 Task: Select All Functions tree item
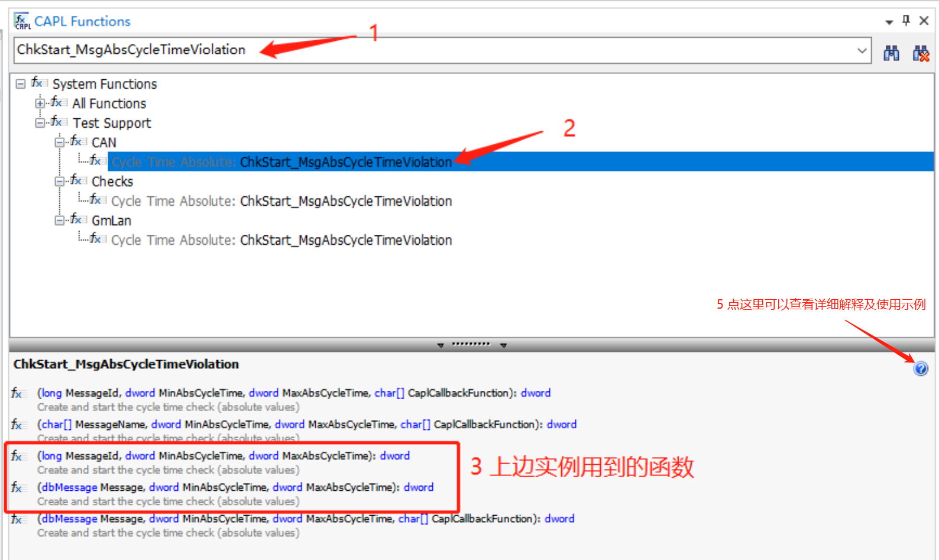(109, 103)
